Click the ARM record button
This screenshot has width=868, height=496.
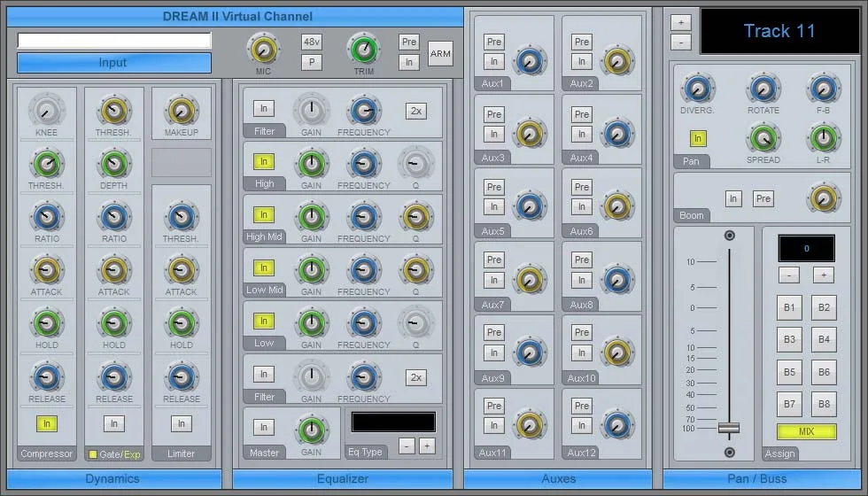coord(441,54)
